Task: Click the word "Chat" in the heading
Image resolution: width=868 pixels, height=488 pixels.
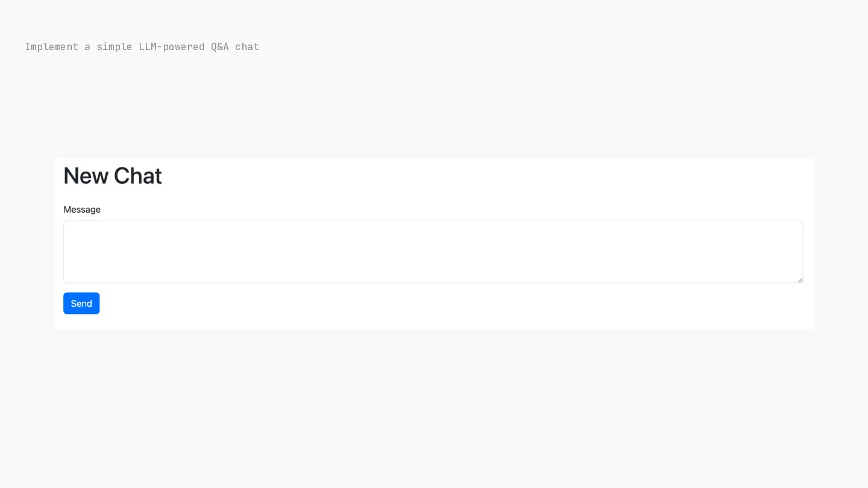Action: [x=138, y=176]
